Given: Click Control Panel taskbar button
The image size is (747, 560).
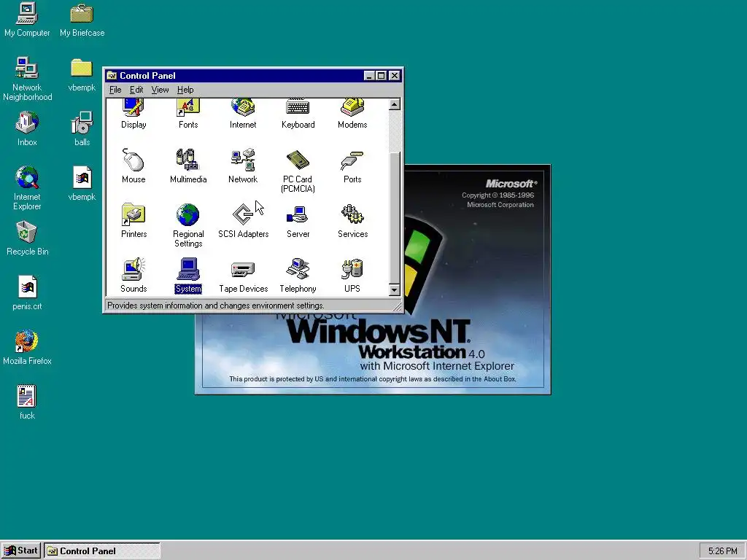Looking at the screenshot, I should (102, 551).
